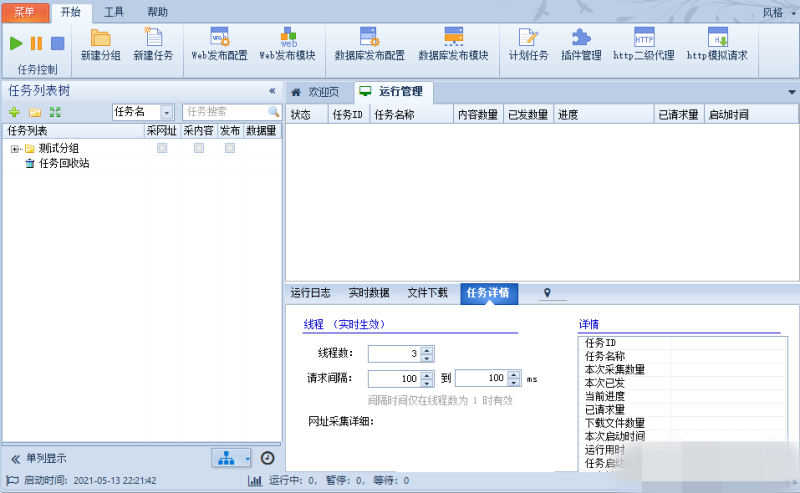Image resolution: width=800 pixels, height=493 pixels.
Task: Switch to the 运行日志 tab
Action: pos(310,293)
